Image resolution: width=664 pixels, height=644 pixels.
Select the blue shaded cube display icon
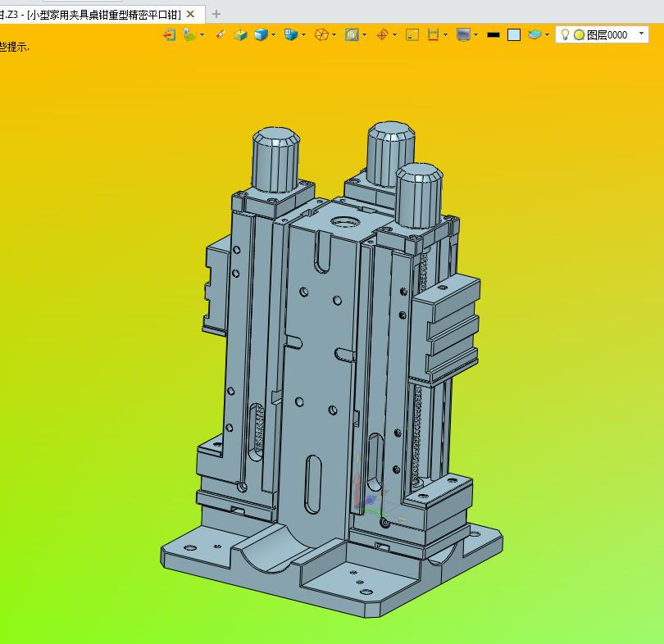pos(261,34)
